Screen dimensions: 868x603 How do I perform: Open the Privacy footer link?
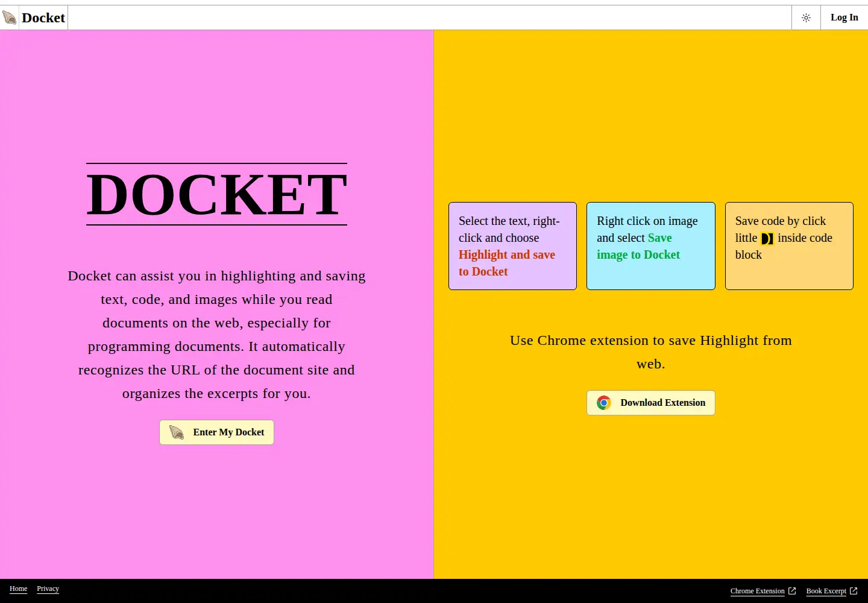pos(48,589)
